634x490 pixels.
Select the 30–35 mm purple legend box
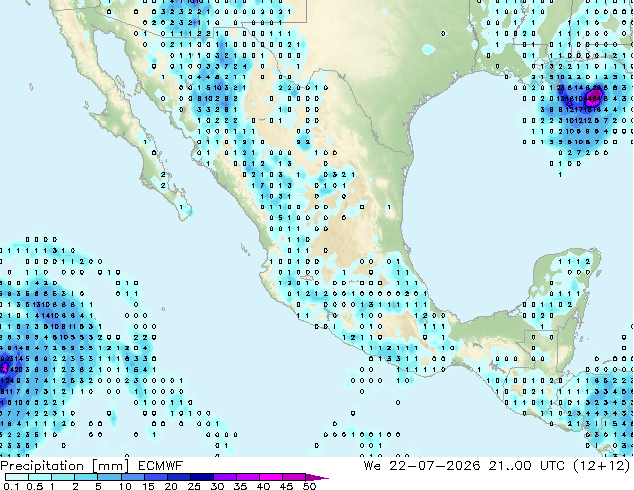pyautogui.click(x=225, y=477)
